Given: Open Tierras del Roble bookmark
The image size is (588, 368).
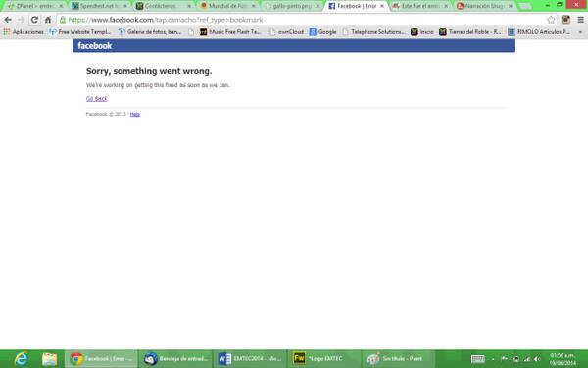Looking at the screenshot, I should (470, 32).
